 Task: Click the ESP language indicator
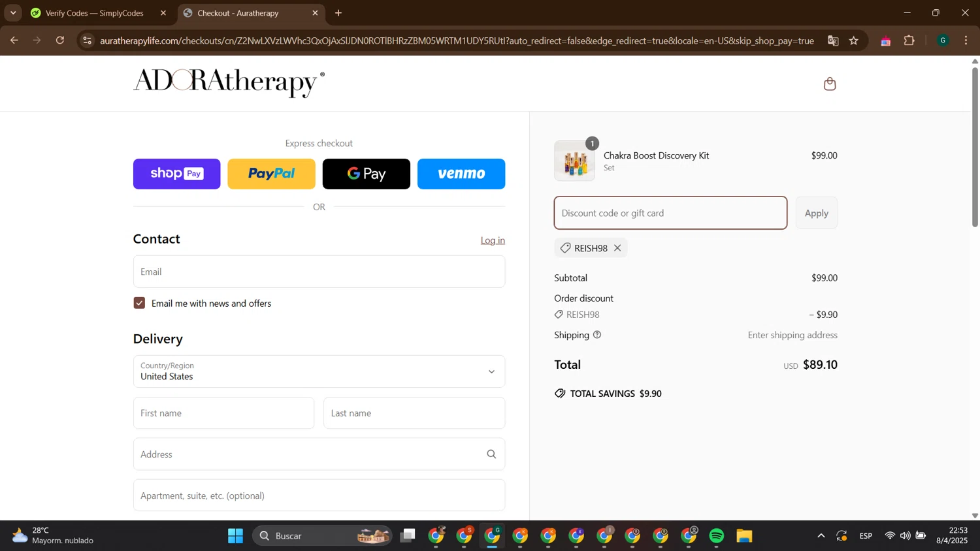tap(866, 536)
